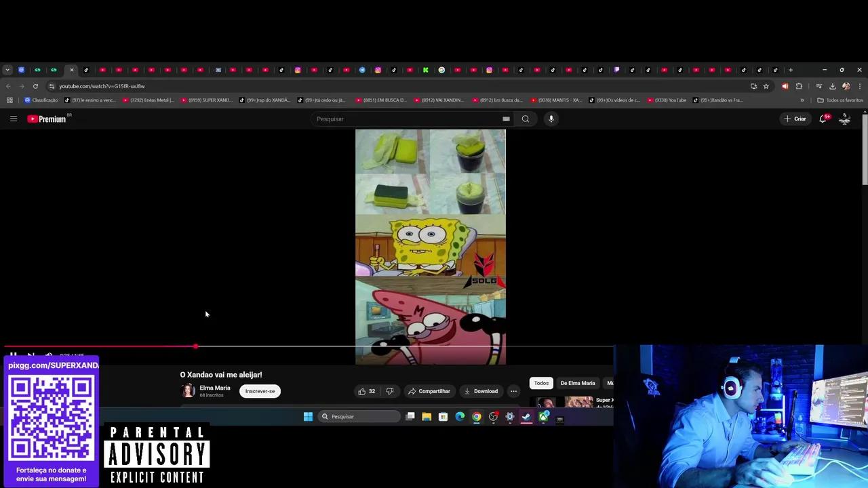
Task: Bookmark this page with star icon
Action: point(766,86)
